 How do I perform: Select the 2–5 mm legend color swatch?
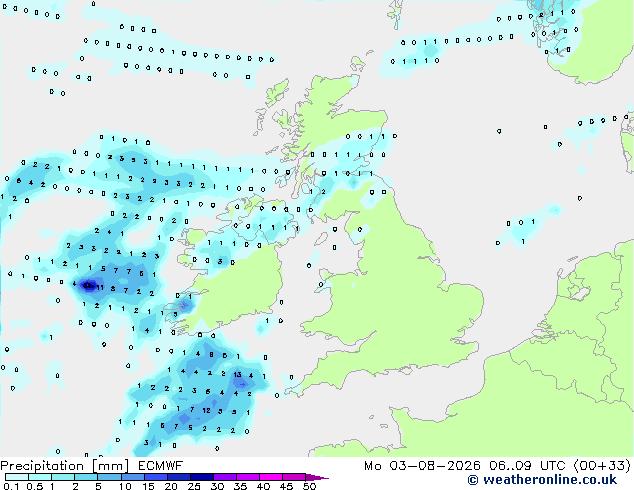pos(86,477)
